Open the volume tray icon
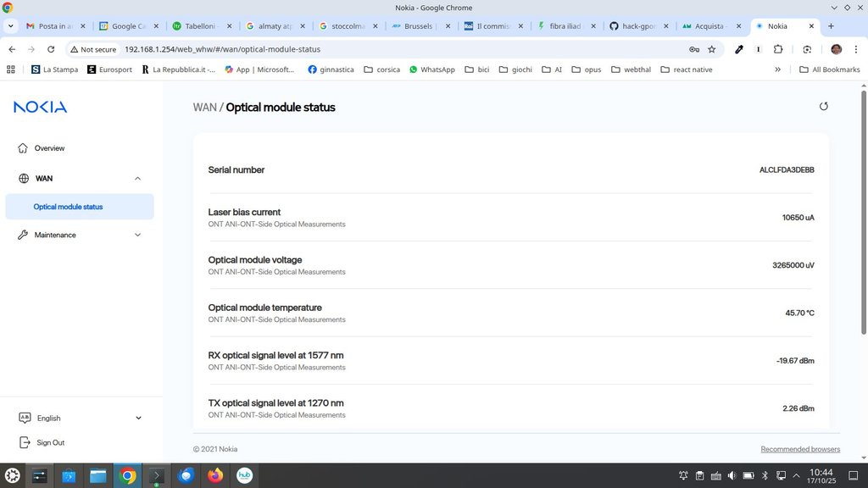 click(732, 475)
